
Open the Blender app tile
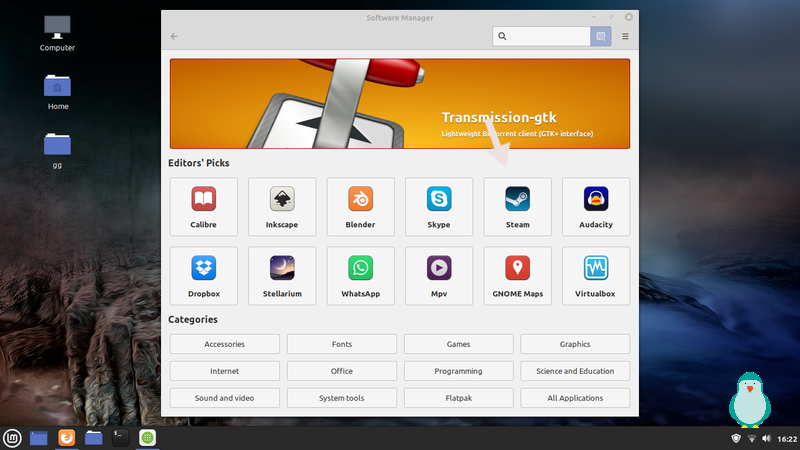point(361,207)
